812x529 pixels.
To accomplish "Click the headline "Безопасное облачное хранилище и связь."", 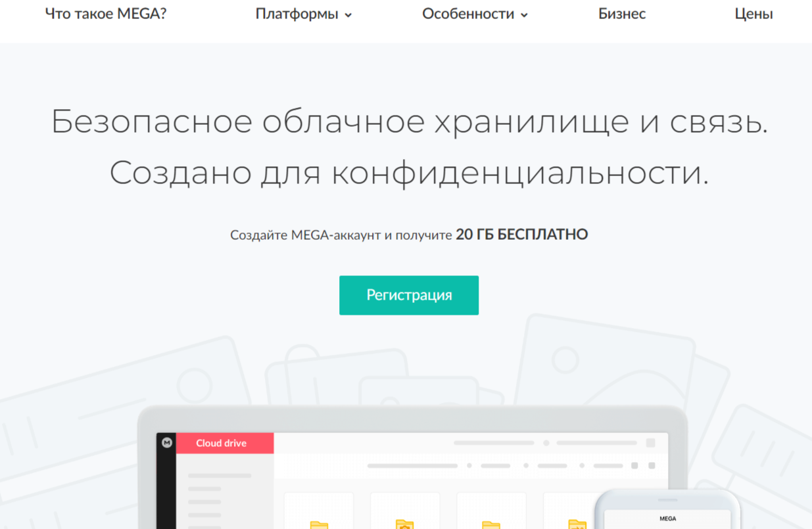I will point(409,122).
